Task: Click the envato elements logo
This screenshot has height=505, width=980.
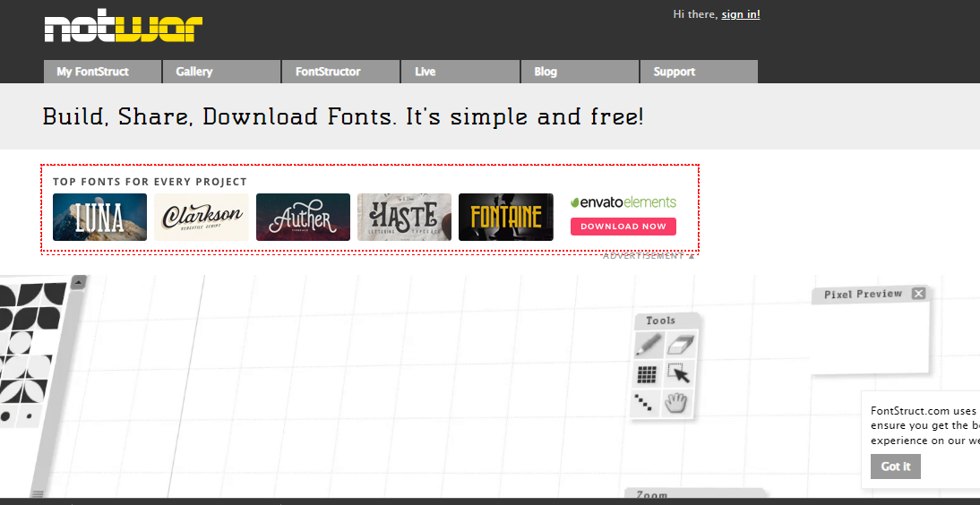Action: pos(623,201)
